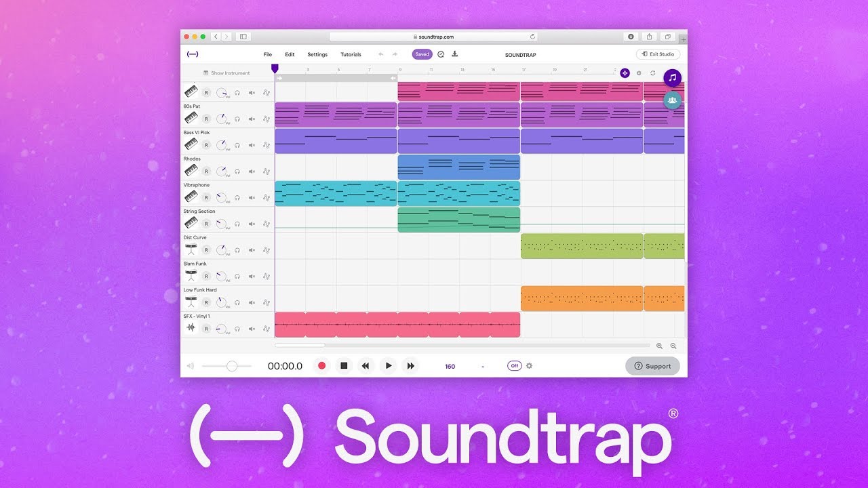Mute the Low Funk Hard track
Image resolution: width=868 pixels, height=488 pixels.
pos(252,302)
